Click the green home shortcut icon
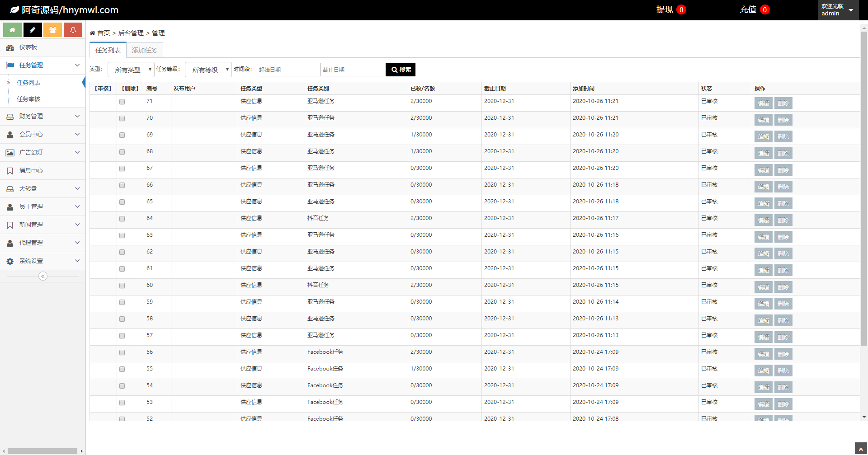The height and width of the screenshot is (455, 868). (x=12, y=30)
